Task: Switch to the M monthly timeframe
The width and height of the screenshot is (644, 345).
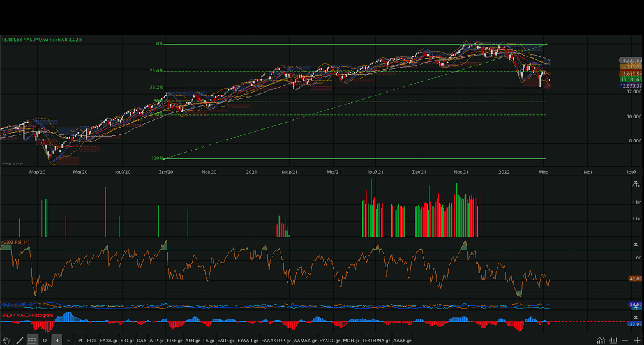Action: [x=80, y=341]
